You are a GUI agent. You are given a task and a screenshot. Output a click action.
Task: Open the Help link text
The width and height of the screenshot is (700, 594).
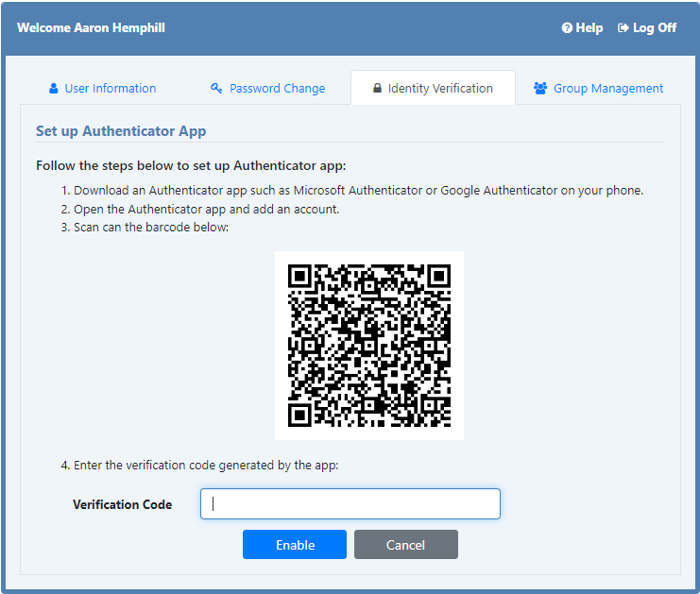589,28
